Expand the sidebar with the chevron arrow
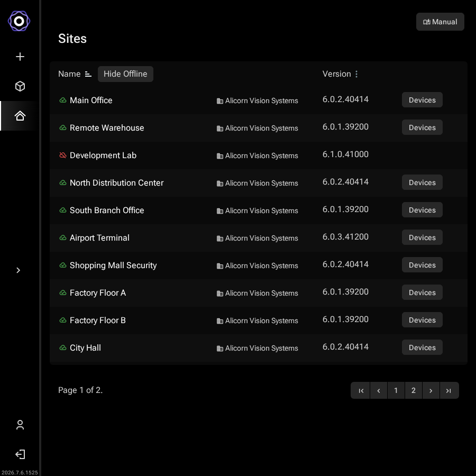This screenshot has height=476, width=476. click(18, 270)
